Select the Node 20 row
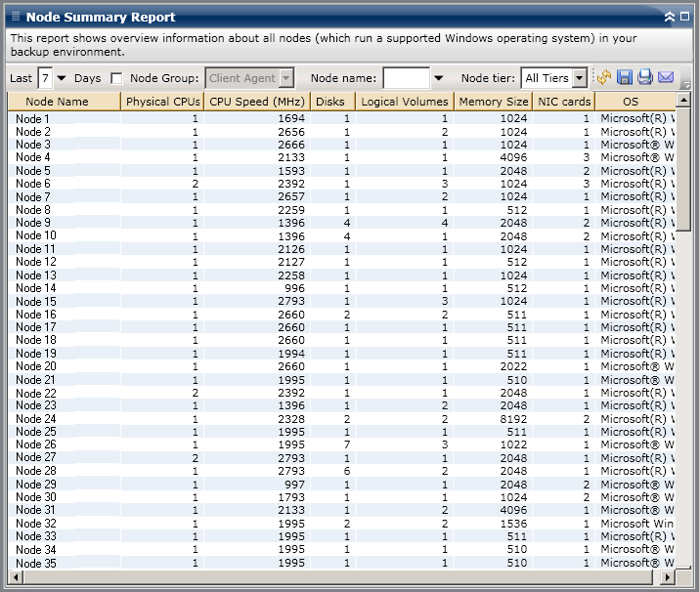The height and width of the screenshot is (592, 700). (341, 366)
